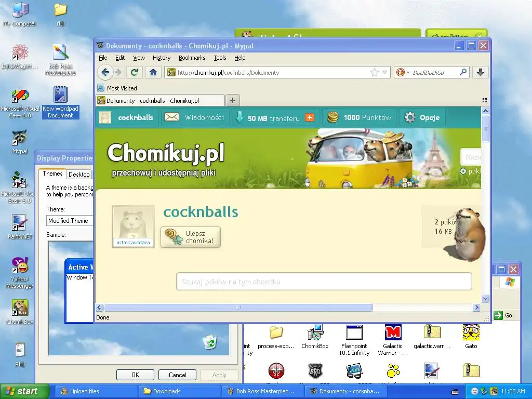This screenshot has width=532, height=399.
Task: Open Wiadomości envelope icon
Action: (171, 117)
